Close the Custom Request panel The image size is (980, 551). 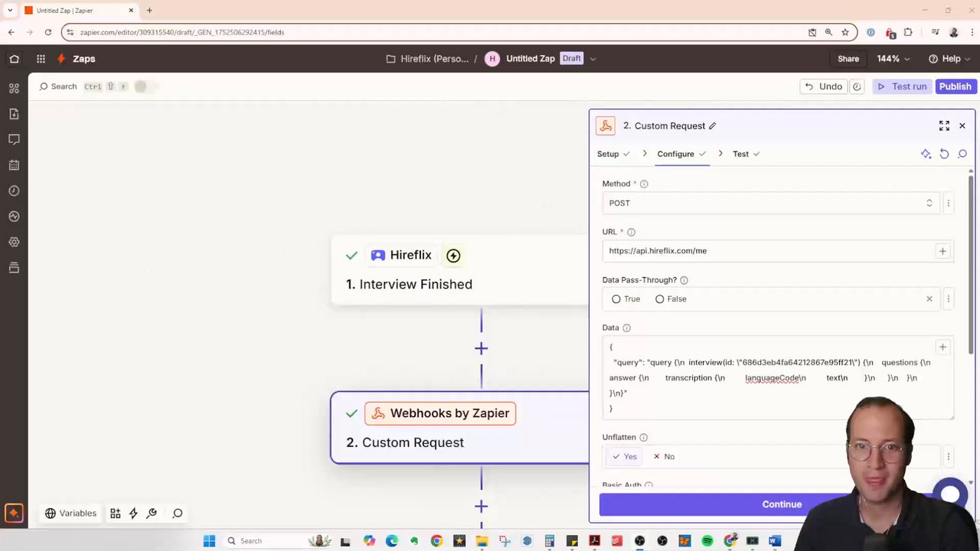point(962,126)
